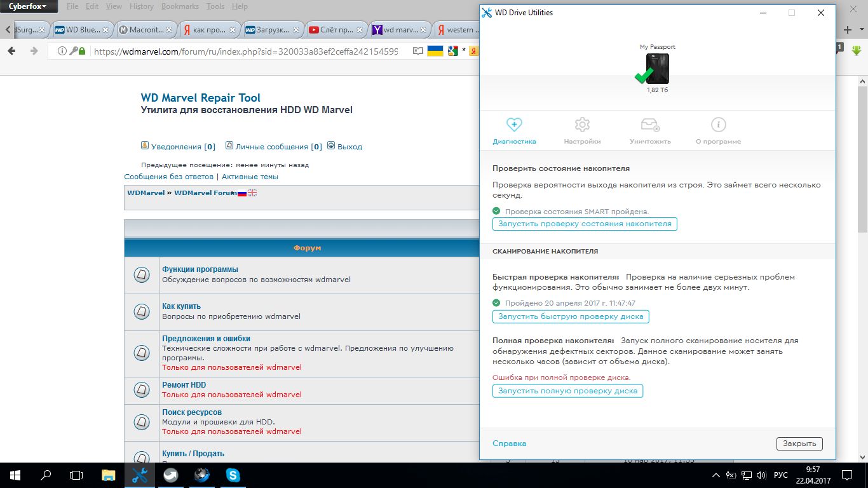Open the Функции программы forum link

(200, 269)
